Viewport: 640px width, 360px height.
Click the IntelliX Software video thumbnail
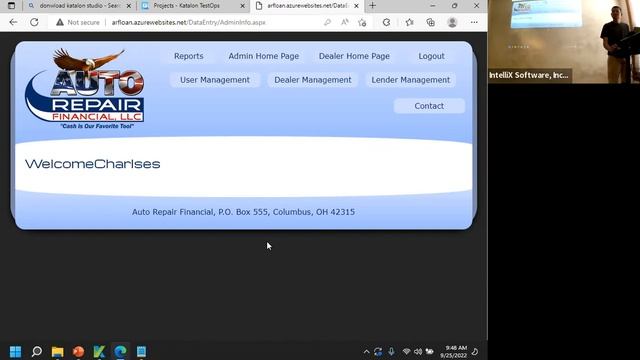[564, 42]
